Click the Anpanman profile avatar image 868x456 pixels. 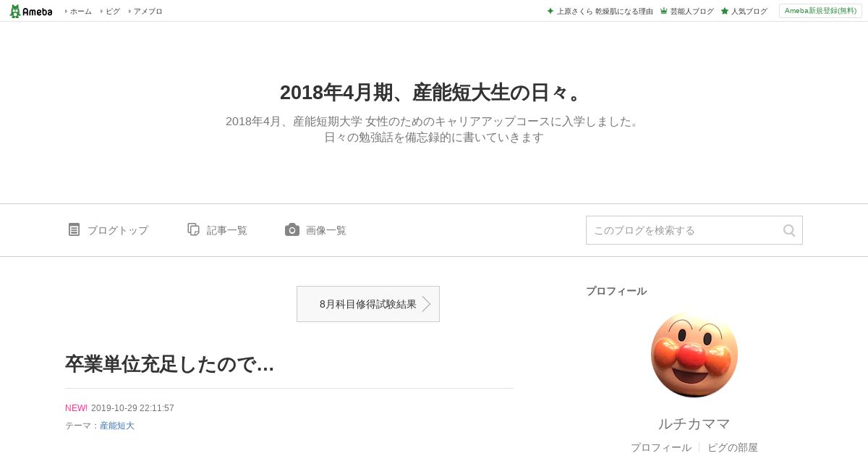694,355
